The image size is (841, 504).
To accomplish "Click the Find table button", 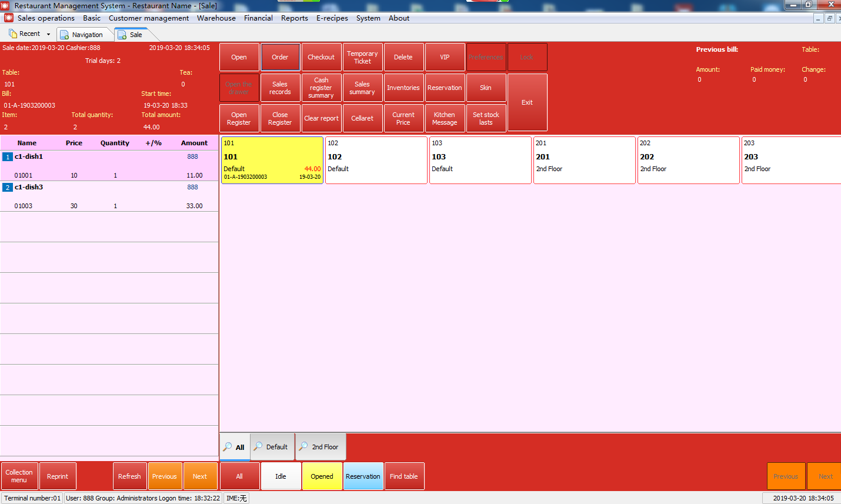I will tap(404, 476).
